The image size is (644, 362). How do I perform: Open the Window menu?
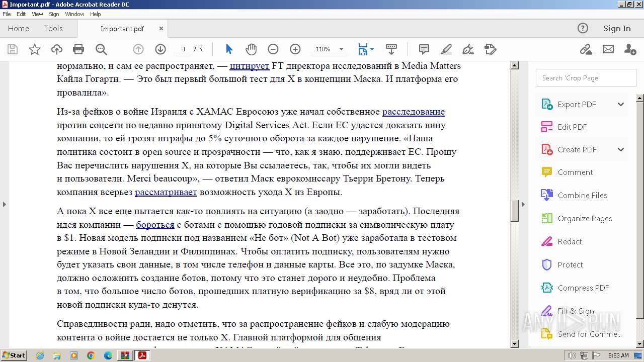click(x=74, y=14)
